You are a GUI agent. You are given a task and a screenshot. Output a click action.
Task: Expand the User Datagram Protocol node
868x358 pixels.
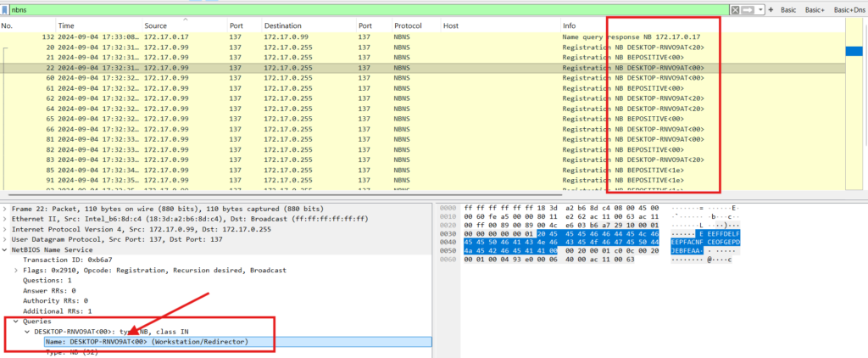pos(6,239)
